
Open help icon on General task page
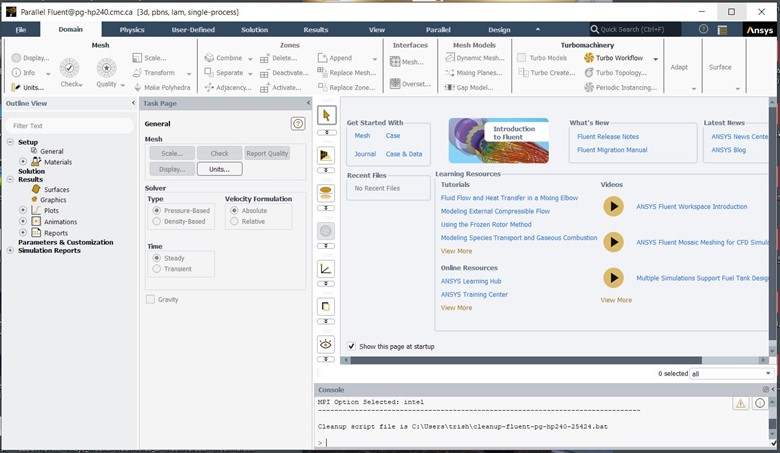click(x=298, y=124)
